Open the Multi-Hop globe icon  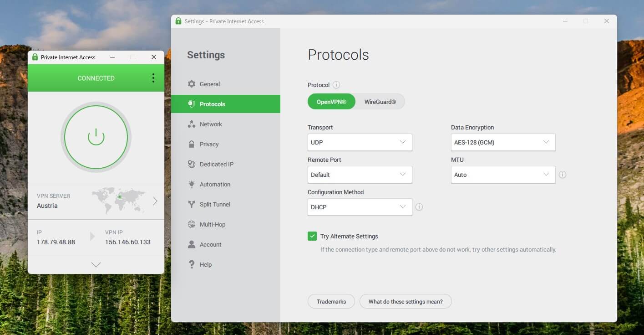click(x=192, y=224)
